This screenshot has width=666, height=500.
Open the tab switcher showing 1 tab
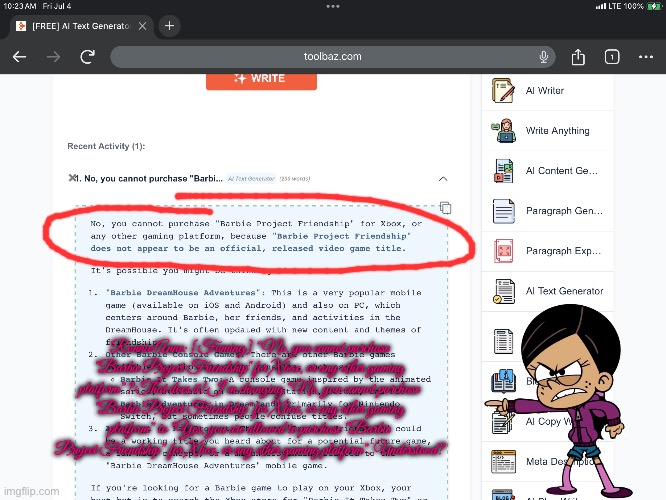pyautogui.click(x=612, y=56)
